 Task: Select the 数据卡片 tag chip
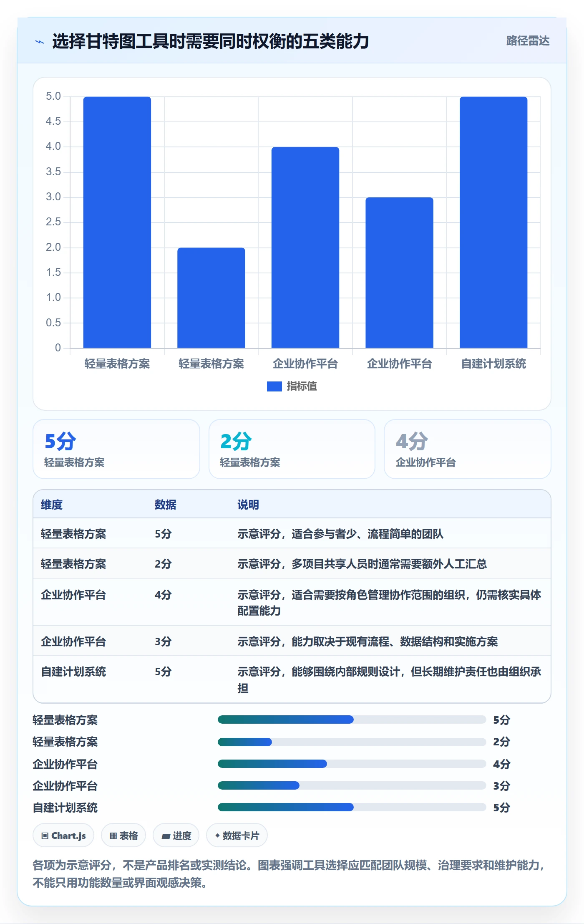(x=237, y=836)
